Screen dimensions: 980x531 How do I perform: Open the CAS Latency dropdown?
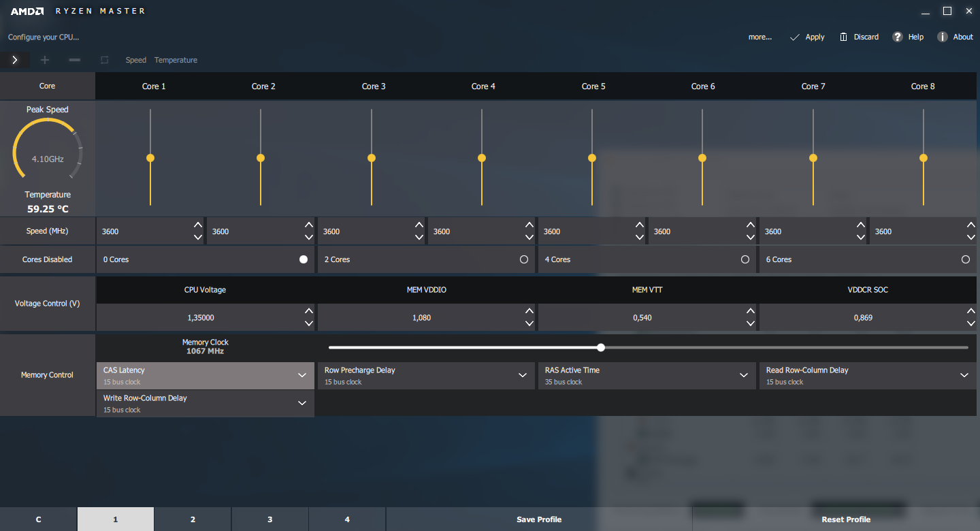(x=206, y=376)
